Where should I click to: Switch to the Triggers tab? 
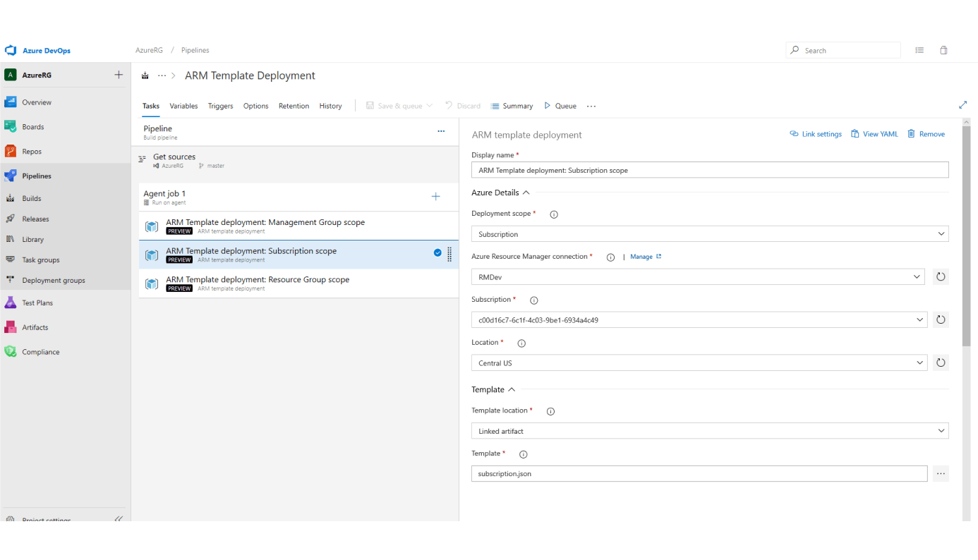[x=220, y=106]
